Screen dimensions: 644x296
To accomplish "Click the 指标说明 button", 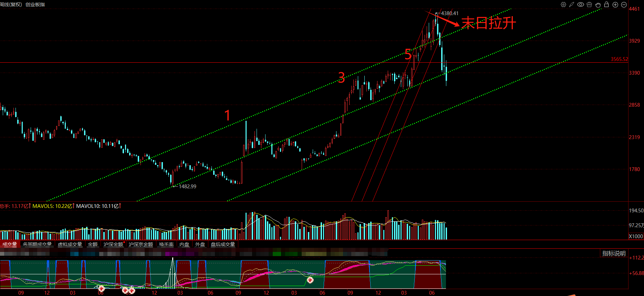I will (x=614, y=253).
